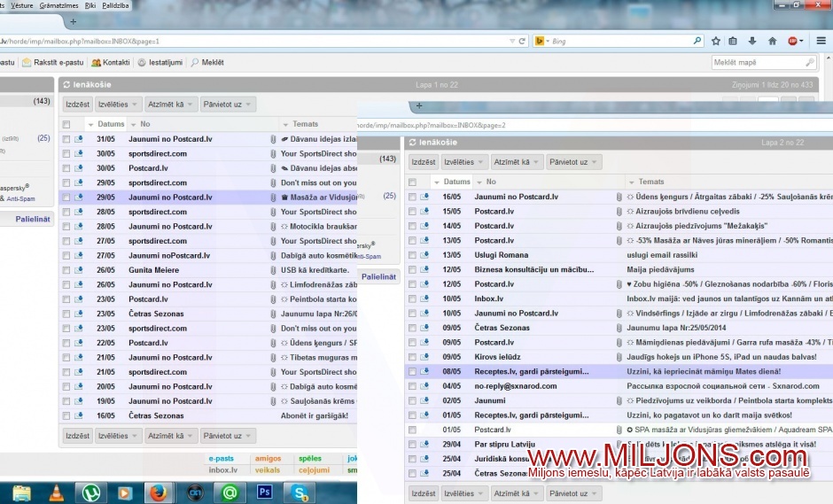Open the Firefox hamburger menu

(x=821, y=41)
